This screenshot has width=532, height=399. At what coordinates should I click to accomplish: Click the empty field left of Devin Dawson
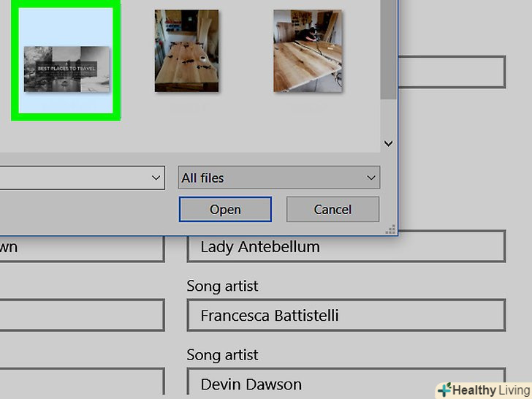[x=82, y=381]
